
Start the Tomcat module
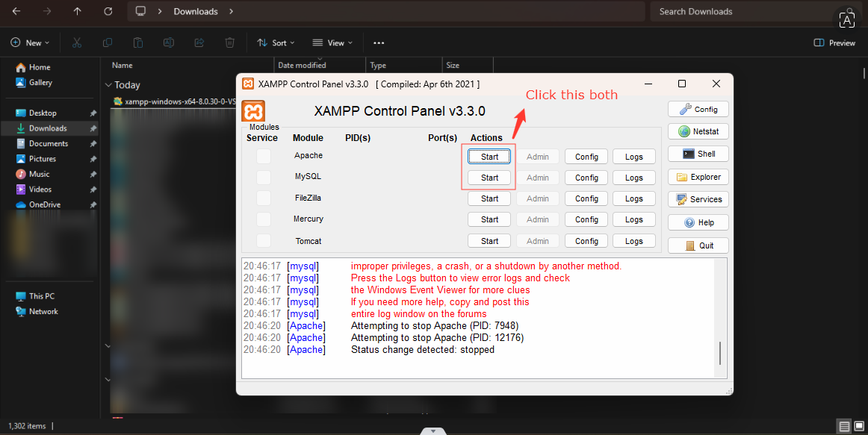pyautogui.click(x=489, y=241)
